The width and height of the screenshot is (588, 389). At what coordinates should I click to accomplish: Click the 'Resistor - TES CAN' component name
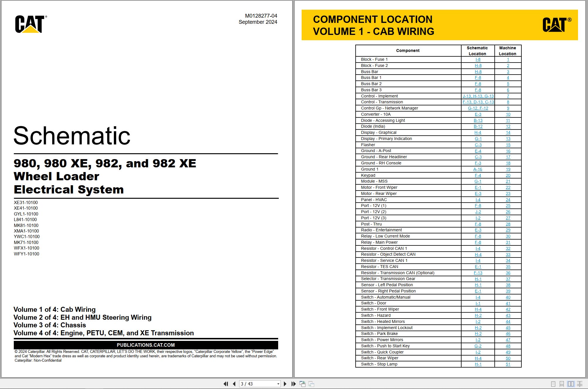pos(380,267)
